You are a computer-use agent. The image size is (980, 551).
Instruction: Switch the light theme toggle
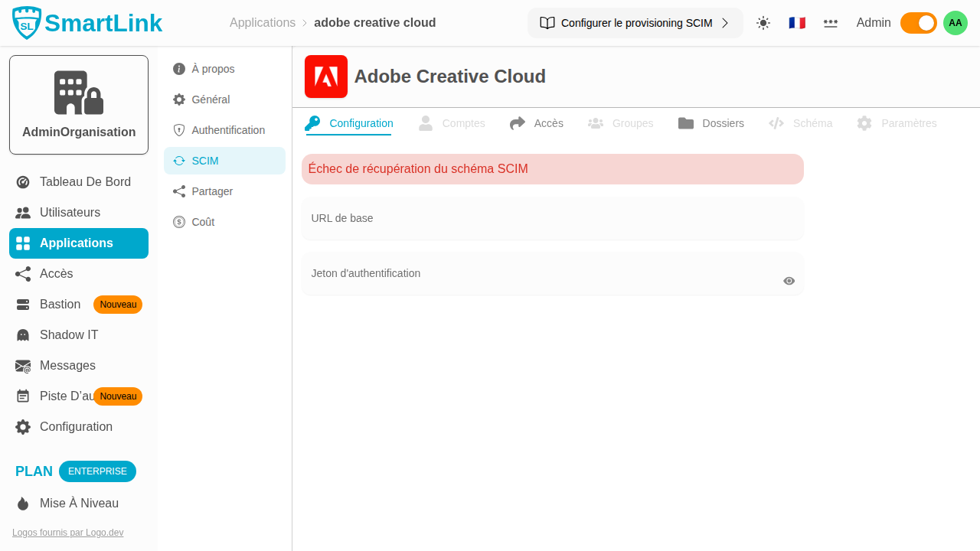coord(763,23)
